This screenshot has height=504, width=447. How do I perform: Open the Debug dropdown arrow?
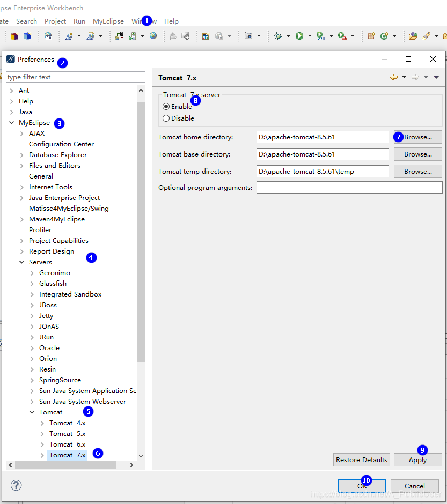pyautogui.click(x=288, y=36)
